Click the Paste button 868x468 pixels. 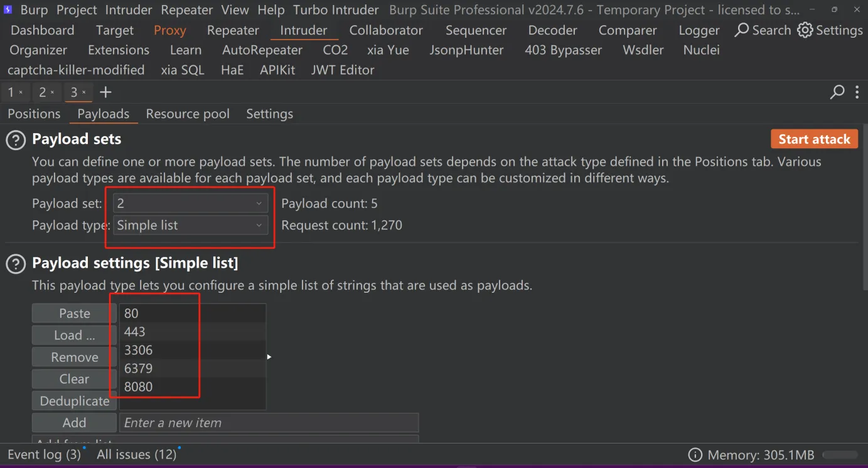(74, 313)
